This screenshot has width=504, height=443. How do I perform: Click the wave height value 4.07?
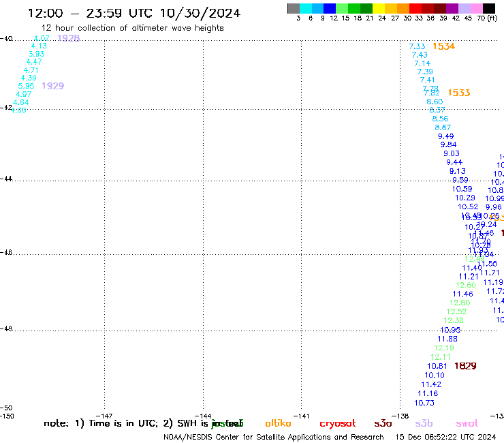(x=42, y=38)
